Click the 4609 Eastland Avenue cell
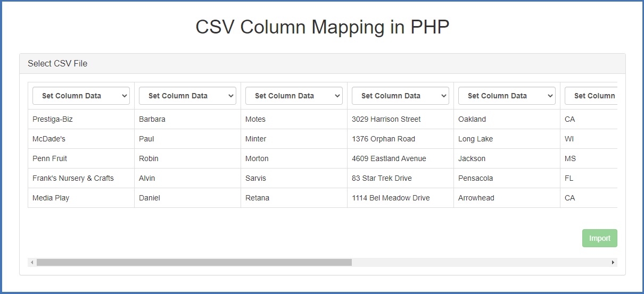Screen dimensions: 644x294 (x=400, y=158)
